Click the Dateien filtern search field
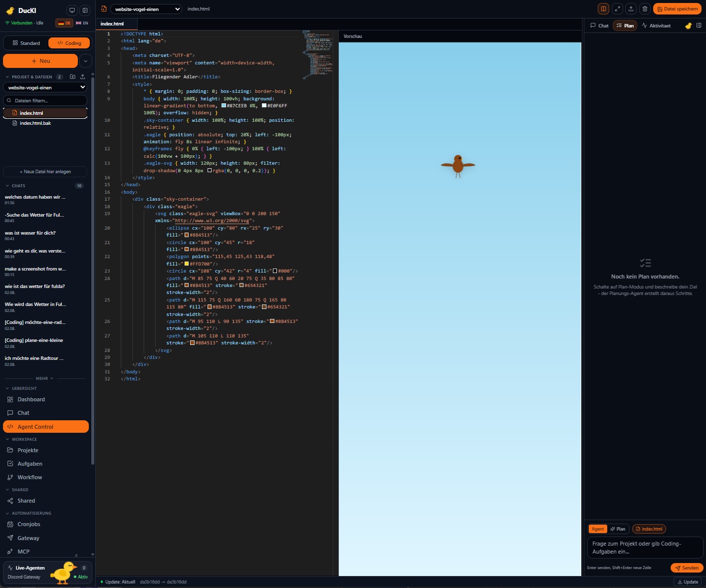This screenshot has height=588, width=706. point(45,100)
